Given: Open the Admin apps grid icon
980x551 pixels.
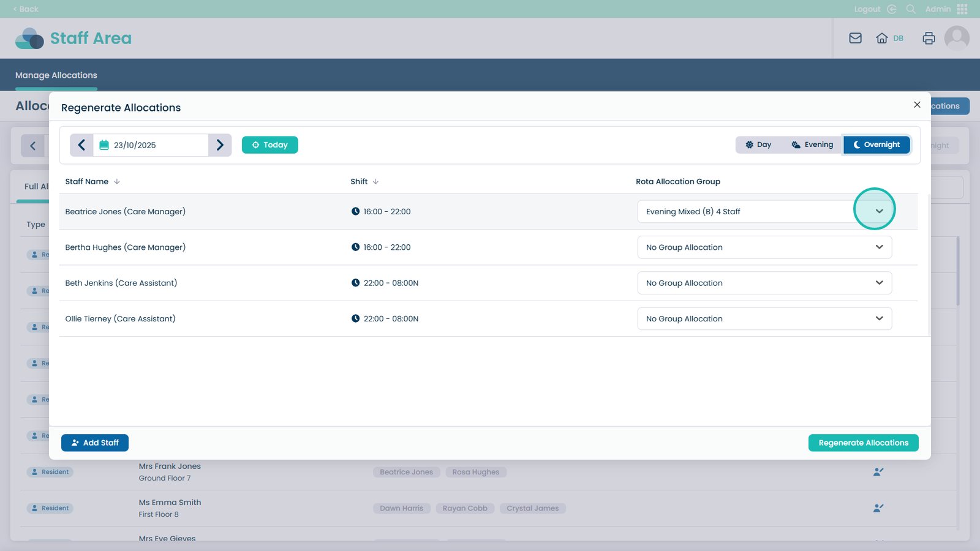Looking at the screenshot, I should 962,9.
